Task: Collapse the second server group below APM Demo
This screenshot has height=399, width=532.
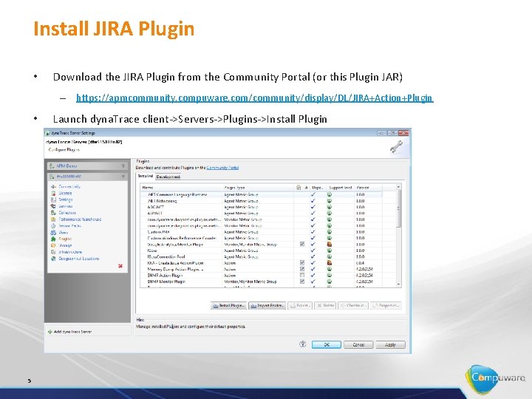Action: (123, 177)
